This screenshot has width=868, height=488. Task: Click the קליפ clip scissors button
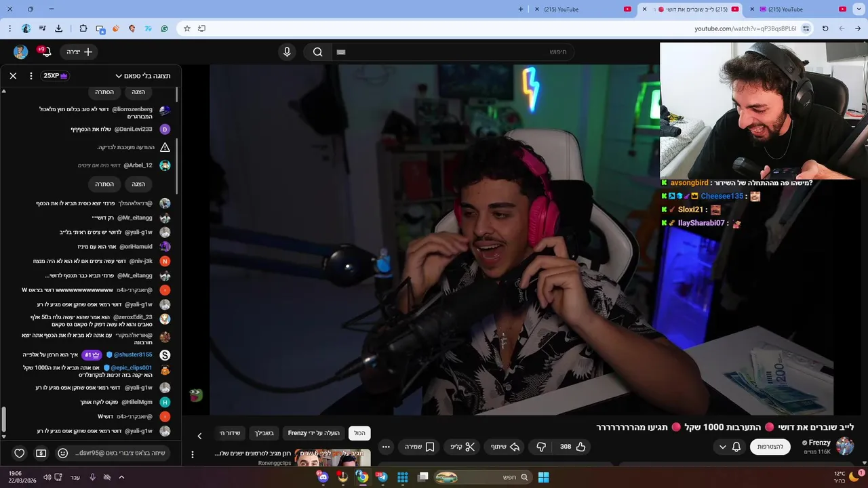[462, 447]
